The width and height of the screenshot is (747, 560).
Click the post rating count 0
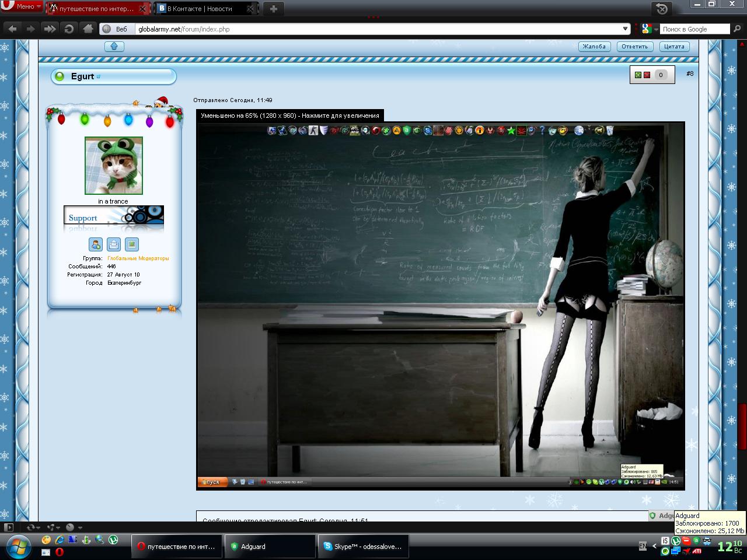point(661,75)
